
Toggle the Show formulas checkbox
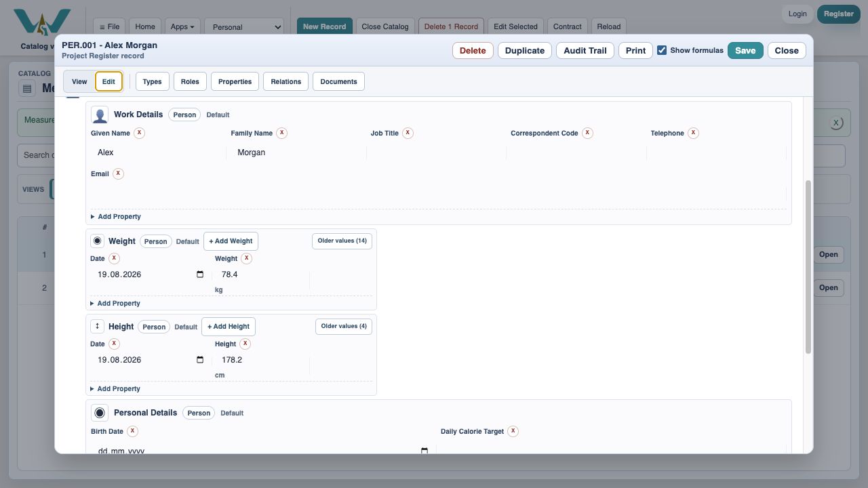click(x=662, y=50)
